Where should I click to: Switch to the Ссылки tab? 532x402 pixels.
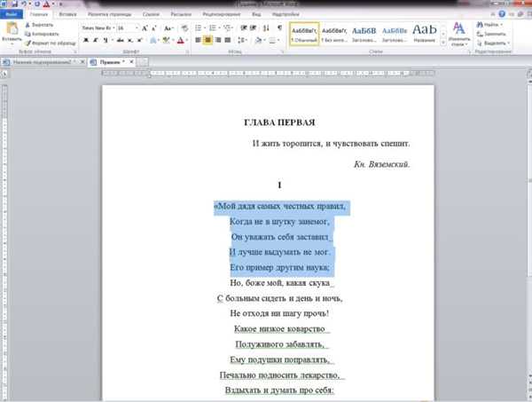tap(151, 14)
